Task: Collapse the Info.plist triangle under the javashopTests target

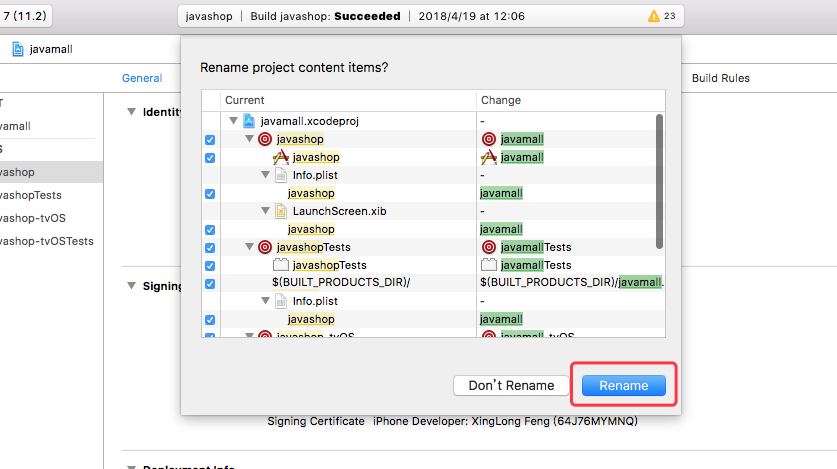Action: coord(265,301)
